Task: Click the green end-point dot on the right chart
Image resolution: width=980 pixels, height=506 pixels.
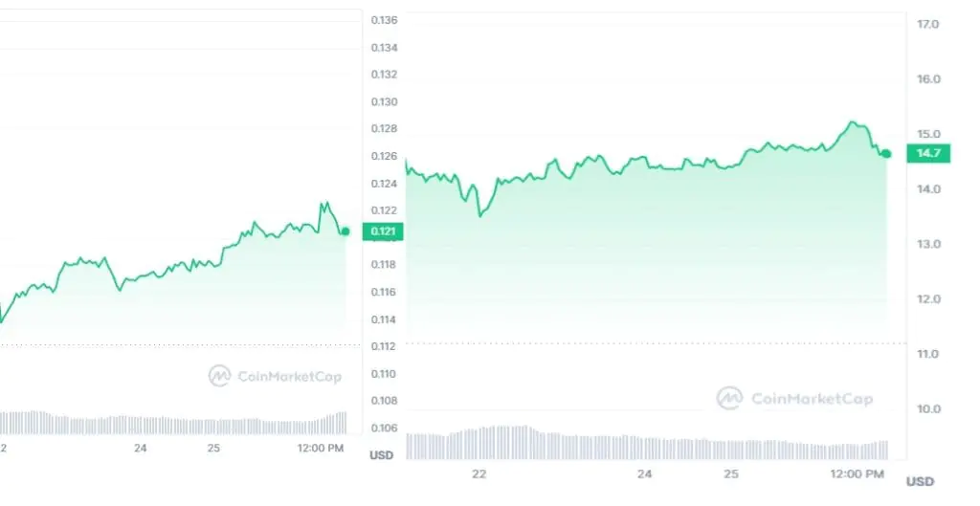Action: (886, 154)
